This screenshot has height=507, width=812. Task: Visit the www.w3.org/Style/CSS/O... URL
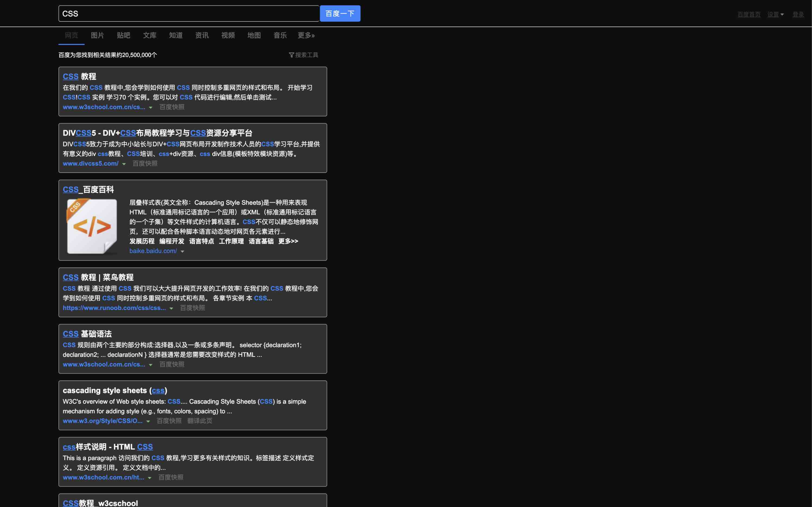pos(103,421)
